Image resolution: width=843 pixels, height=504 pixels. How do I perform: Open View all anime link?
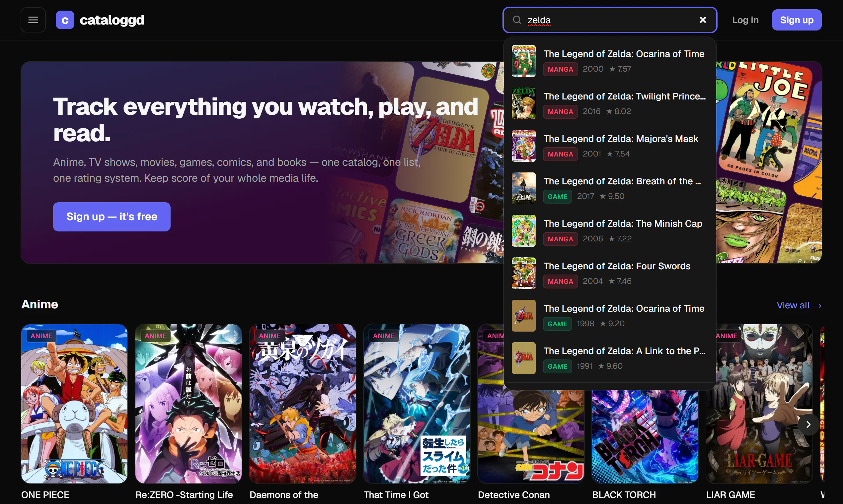coord(799,305)
